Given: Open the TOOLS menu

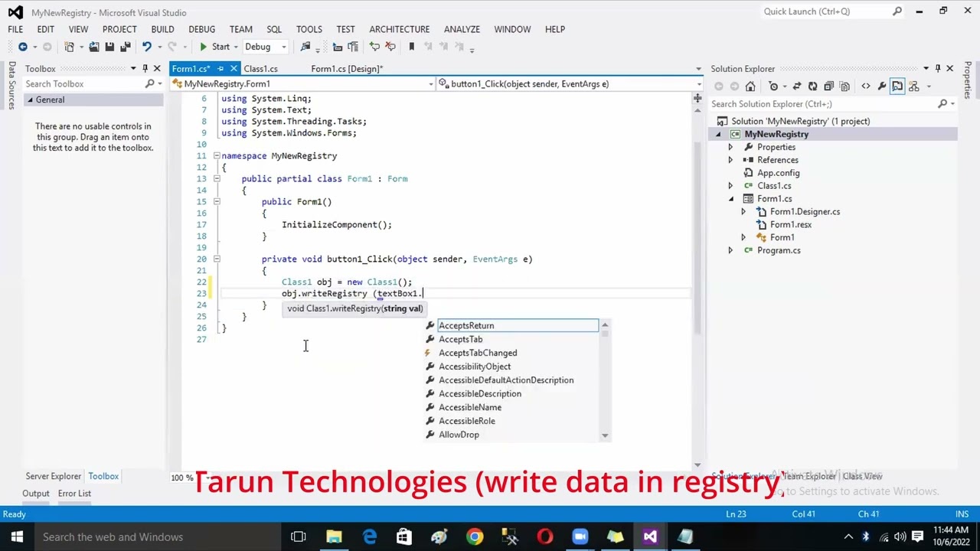Looking at the screenshot, I should [x=309, y=29].
